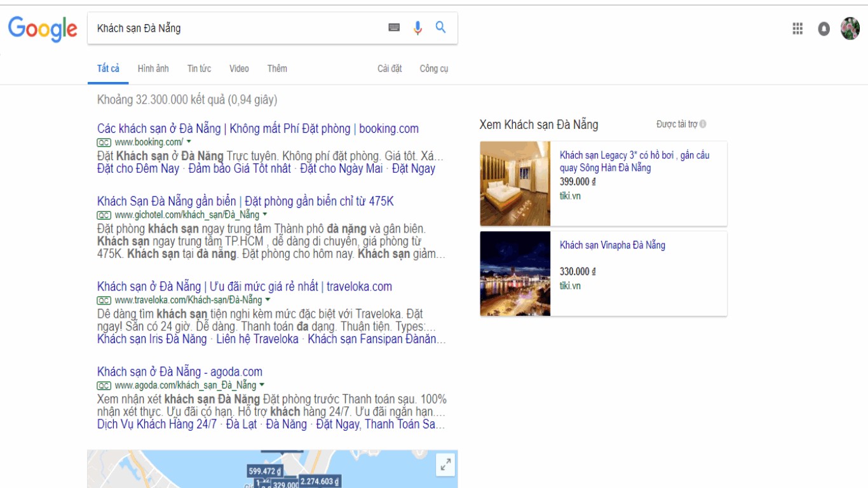Click the Được tài trợ label
Image resolution: width=868 pixels, height=488 pixels.
coord(677,125)
